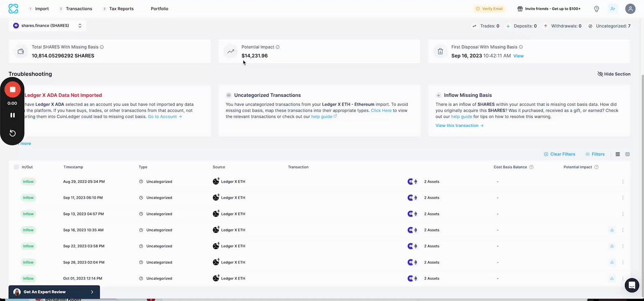
Task: Stop the screen recording
Action: point(13,89)
